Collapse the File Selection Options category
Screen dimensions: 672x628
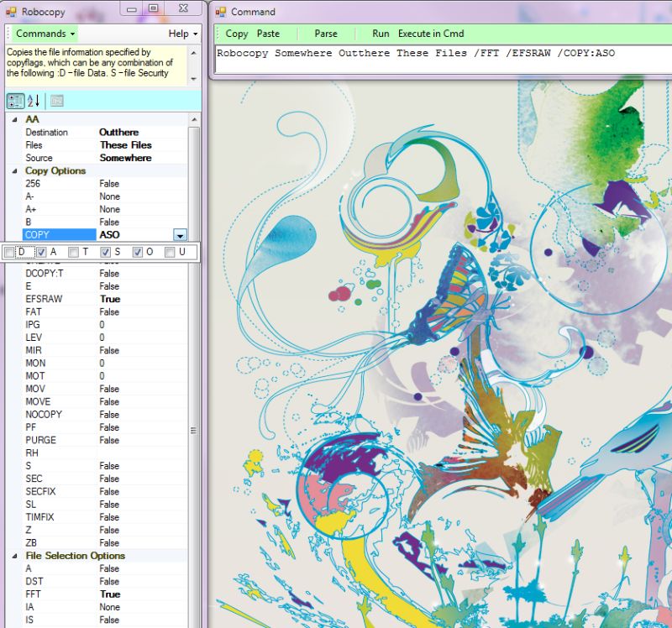point(15,556)
